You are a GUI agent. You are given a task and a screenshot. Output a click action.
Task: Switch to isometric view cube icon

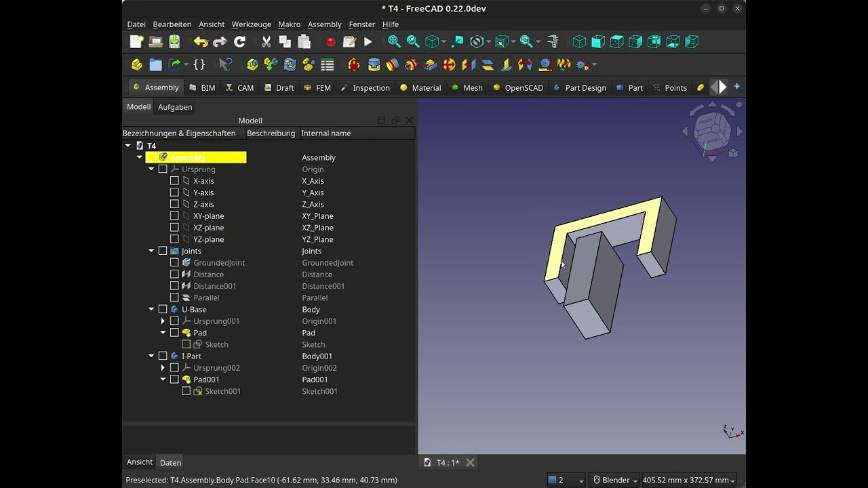click(x=579, y=42)
